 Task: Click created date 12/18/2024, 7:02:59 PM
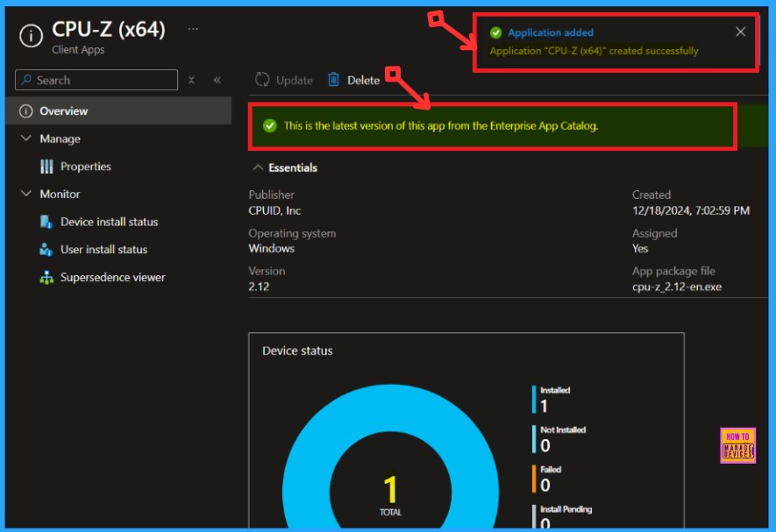tap(691, 211)
